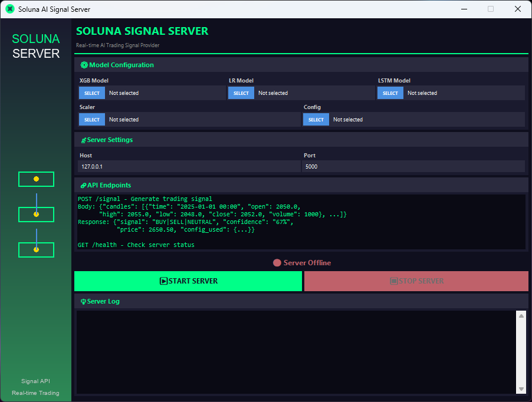The image size is (532, 402).
Task: Close the Soluna AI Signal Server window
Action: 518,9
